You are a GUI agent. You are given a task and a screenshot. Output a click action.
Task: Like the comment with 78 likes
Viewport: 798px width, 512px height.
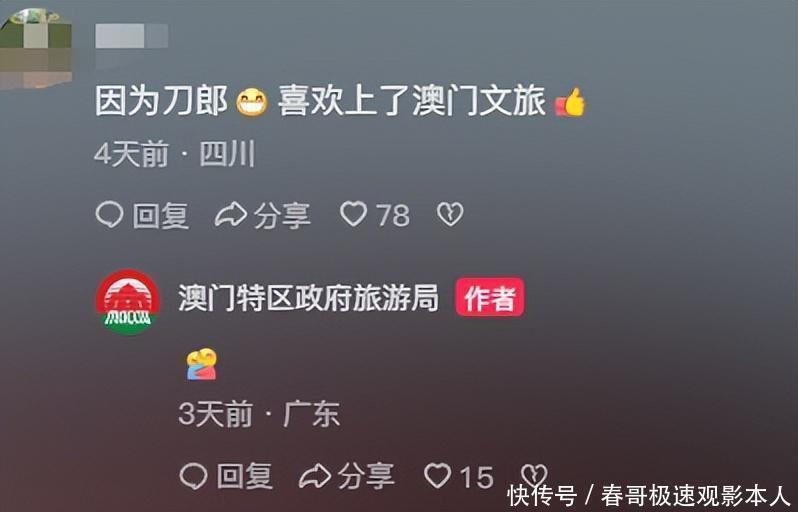click(x=354, y=214)
